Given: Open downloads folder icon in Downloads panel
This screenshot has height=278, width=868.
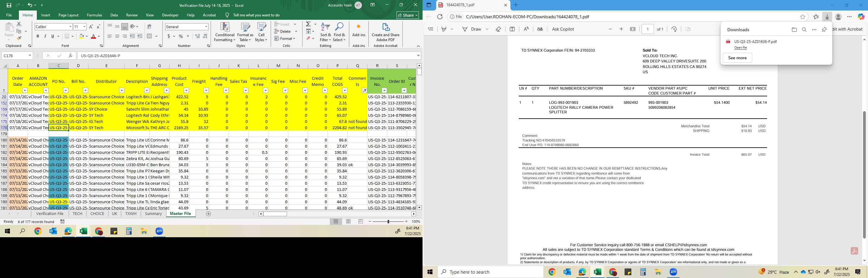Looking at the screenshot, I should pos(794,30).
